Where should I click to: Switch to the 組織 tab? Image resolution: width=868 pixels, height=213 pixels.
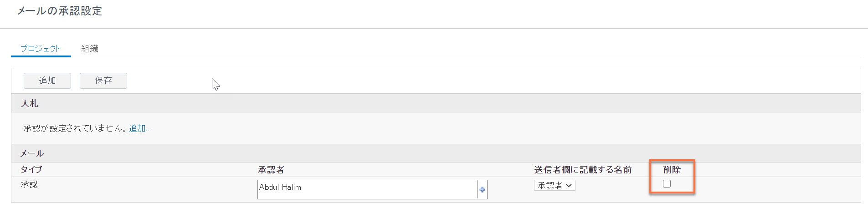[x=90, y=48]
